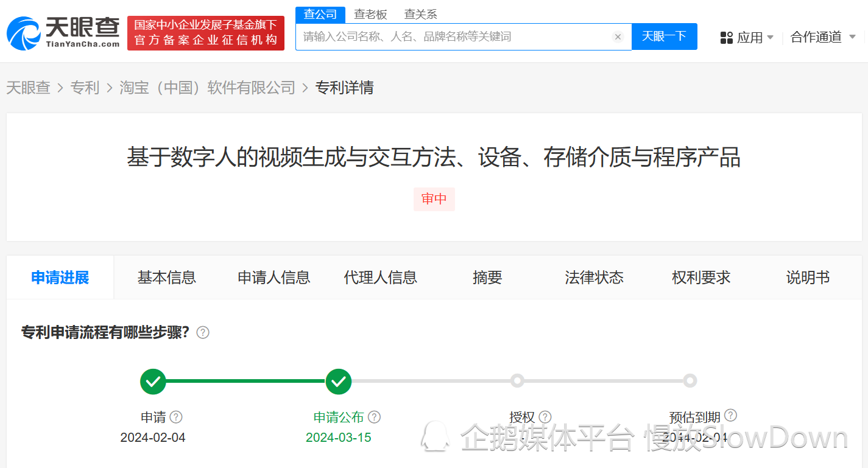Click the help icon next to 申请
The width and height of the screenshot is (868, 468).
[x=176, y=417]
